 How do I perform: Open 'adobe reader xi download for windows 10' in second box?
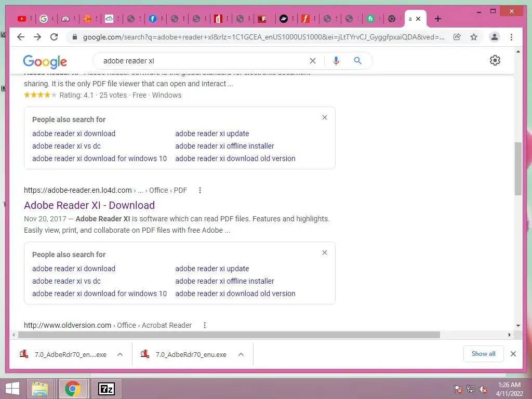tap(99, 294)
